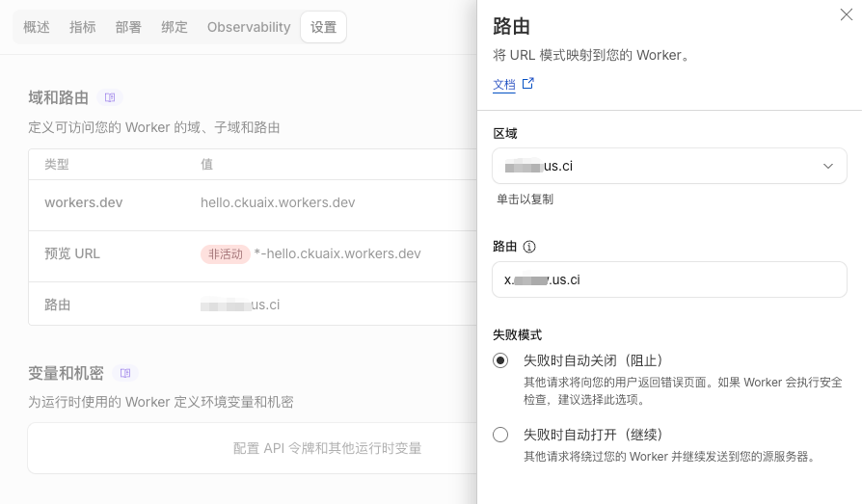Click the docs icon beside 域和路由 heading
The image size is (862, 504).
pyautogui.click(x=110, y=97)
